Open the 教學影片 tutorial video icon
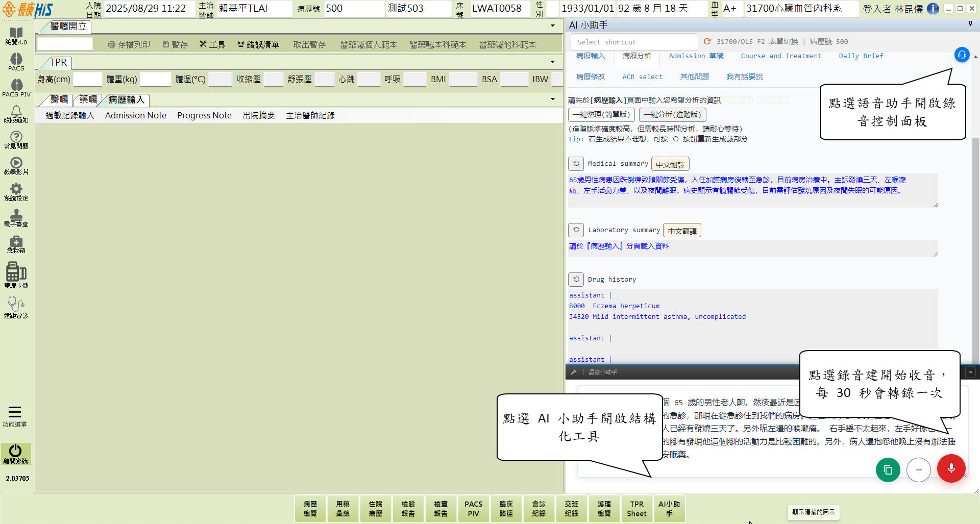980x524 pixels. (x=16, y=166)
